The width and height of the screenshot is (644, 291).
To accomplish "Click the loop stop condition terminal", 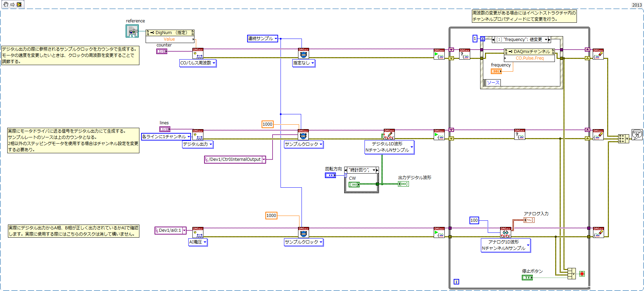I will [582, 274].
